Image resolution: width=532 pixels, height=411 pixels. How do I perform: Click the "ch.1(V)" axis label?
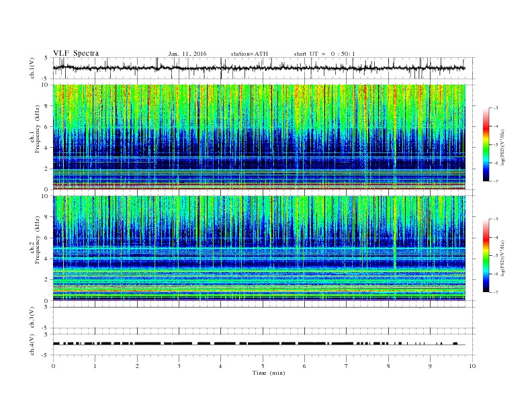pos(32,68)
